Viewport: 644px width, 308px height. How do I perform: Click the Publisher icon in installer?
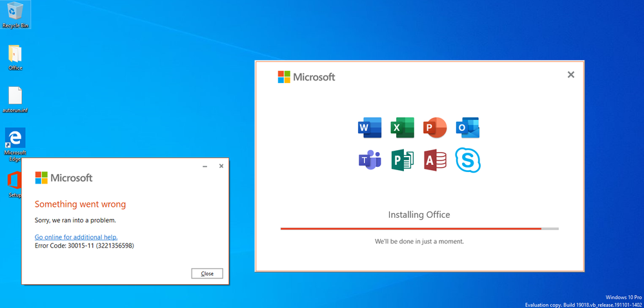tap(402, 160)
